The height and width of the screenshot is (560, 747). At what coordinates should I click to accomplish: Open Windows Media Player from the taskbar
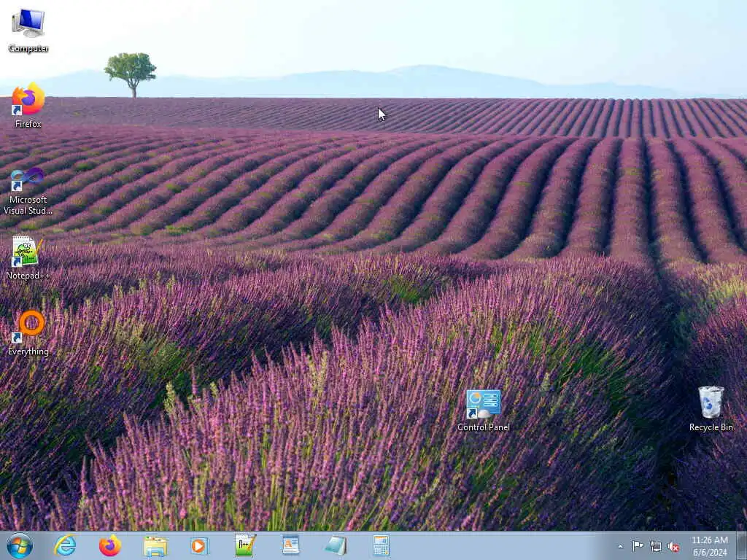point(200,545)
